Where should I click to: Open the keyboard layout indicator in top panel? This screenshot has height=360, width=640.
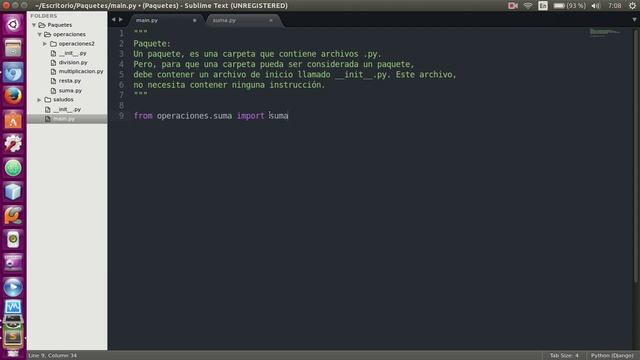[542, 6]
